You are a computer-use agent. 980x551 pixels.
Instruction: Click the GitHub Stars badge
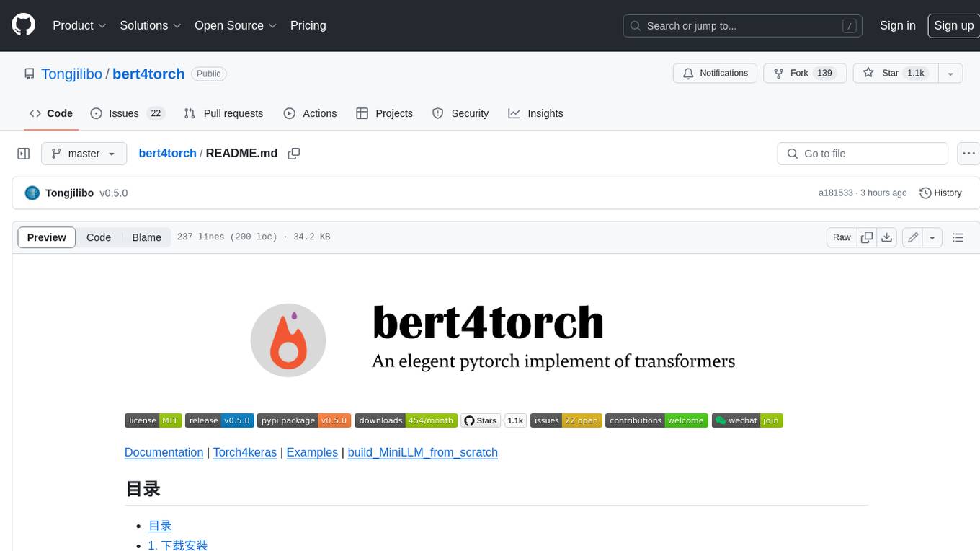481,420
